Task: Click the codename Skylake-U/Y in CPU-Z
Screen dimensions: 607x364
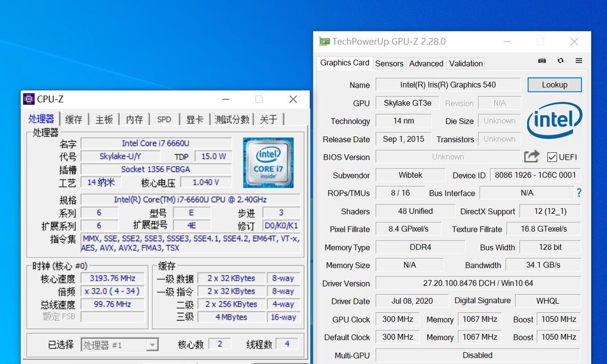Action: (120, 156)
